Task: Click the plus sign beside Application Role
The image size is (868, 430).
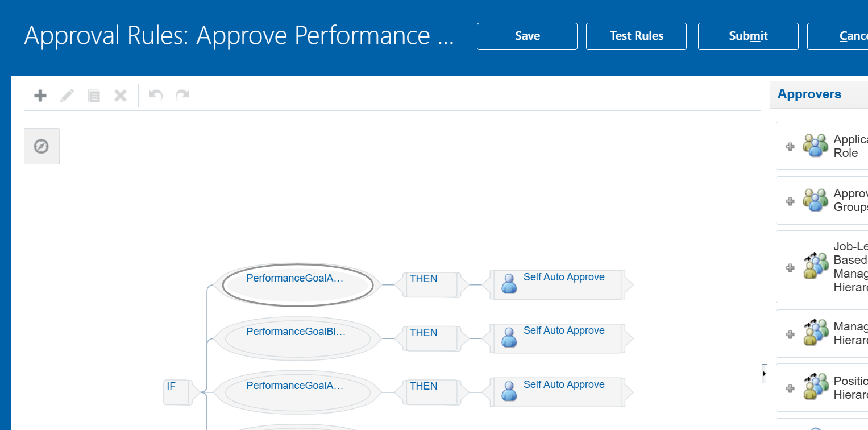Action: pos(790,147)
